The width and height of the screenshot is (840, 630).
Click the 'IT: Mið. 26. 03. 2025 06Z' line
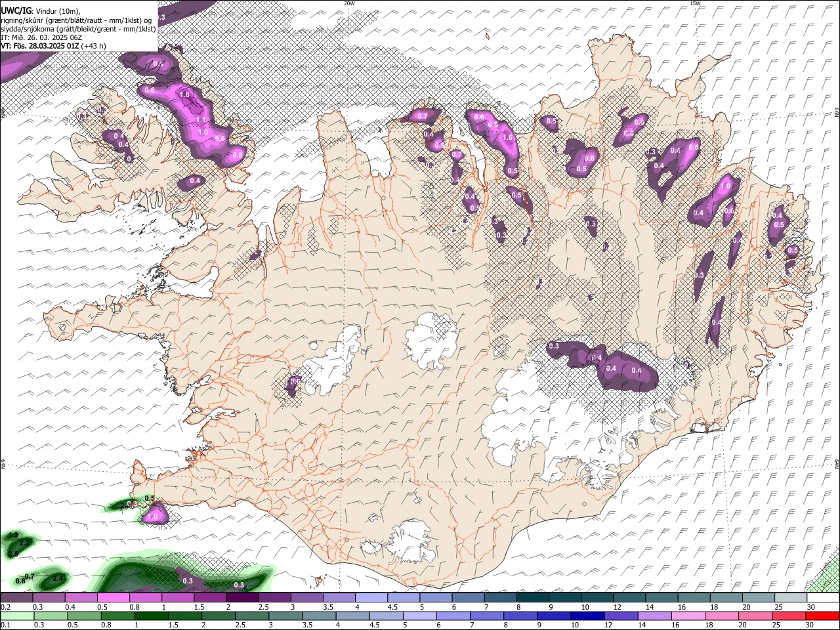click(x=41, y=37)
